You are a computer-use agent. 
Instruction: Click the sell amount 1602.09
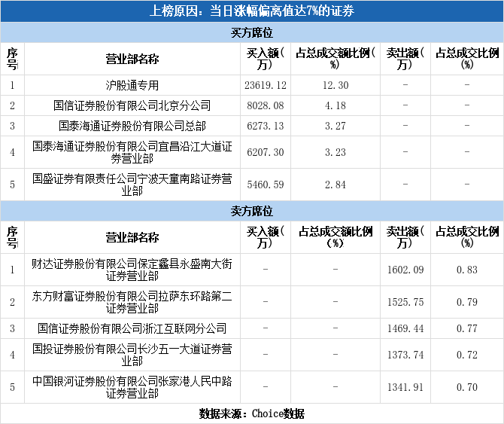[405, 270]
